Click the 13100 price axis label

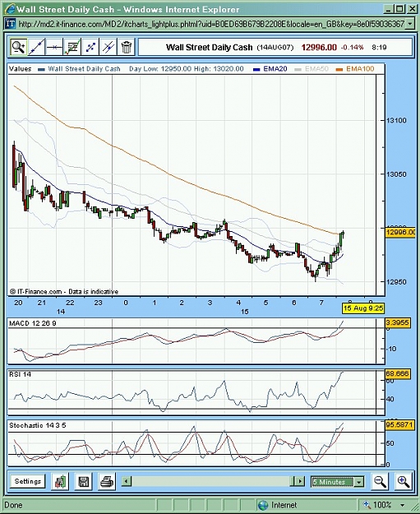coord(396,121)
